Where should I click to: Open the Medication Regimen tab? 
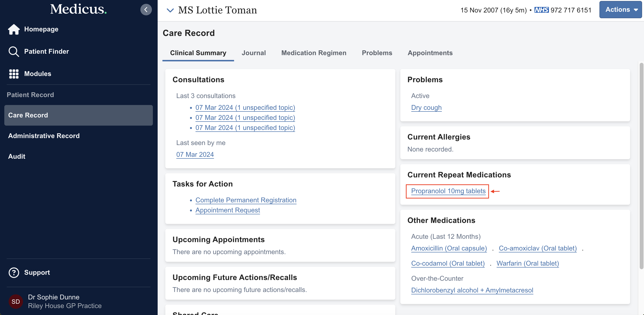[x=314, y=53]
